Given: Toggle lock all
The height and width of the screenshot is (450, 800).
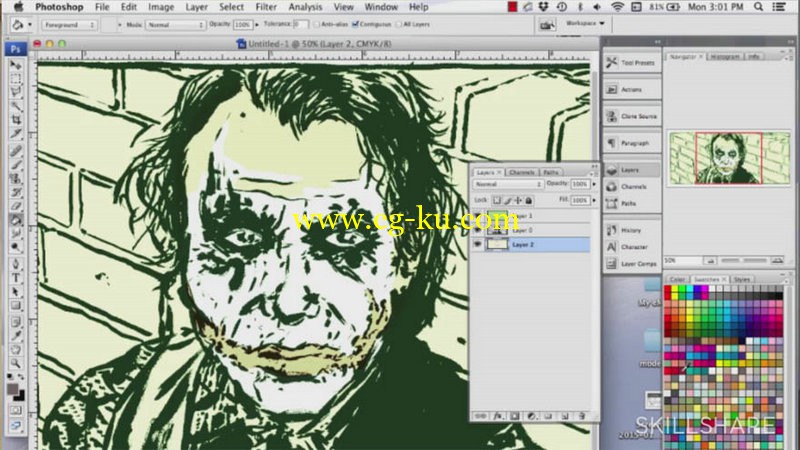Looking at the screenshot, I should pyautogui.click(x=529, y=201).
